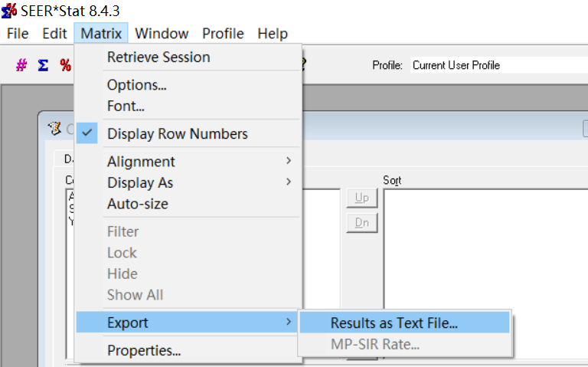Viewport: 588px width, 367px height.
Task: Click the Lock menu entry
Action: point(188,253)
